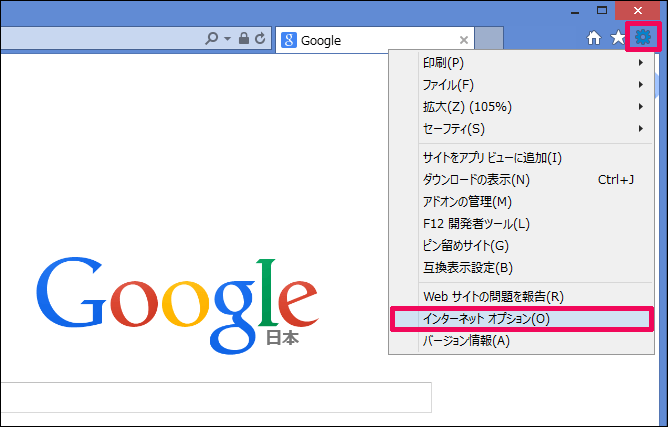Open the blank new tab button
This screenshot has height=427, width=668.
coord(489,38)
